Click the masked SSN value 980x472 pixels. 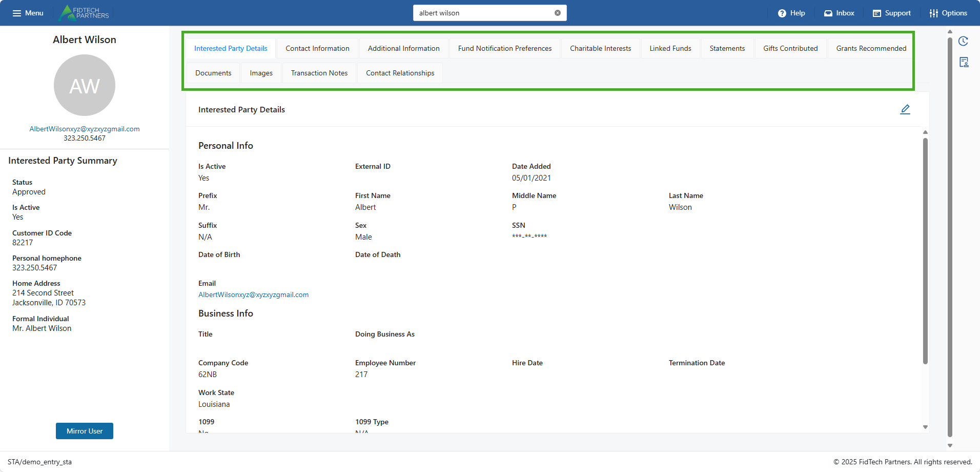click(x=529, y=237)
